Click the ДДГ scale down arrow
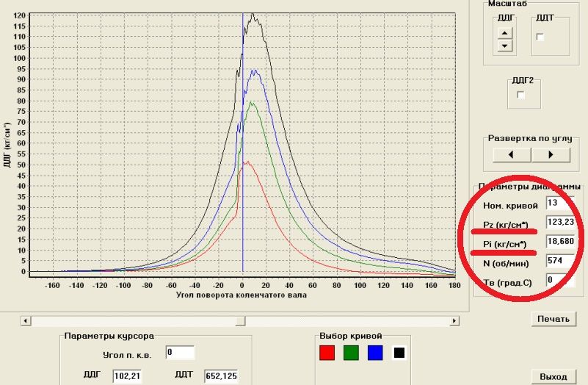The width and height of the screenshot is (588, 385). click(504, 46)
